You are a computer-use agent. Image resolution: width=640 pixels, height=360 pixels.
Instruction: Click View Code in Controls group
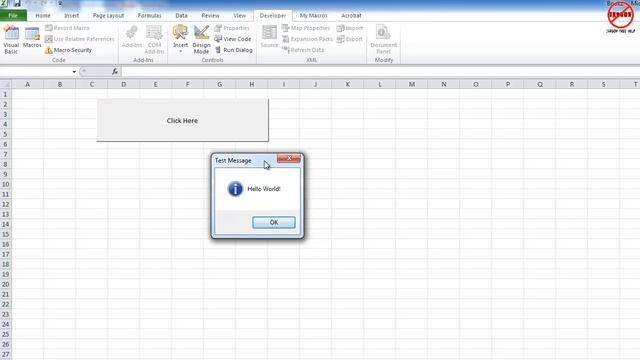(x=233, y=39)
